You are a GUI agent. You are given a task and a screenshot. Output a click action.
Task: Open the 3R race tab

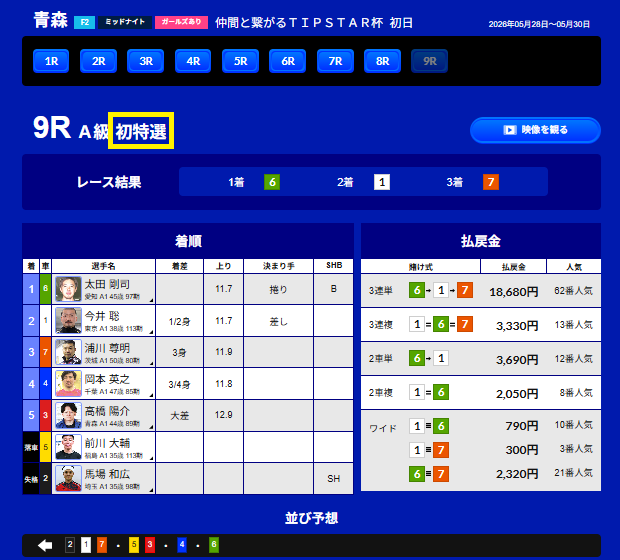pos(146,61)
